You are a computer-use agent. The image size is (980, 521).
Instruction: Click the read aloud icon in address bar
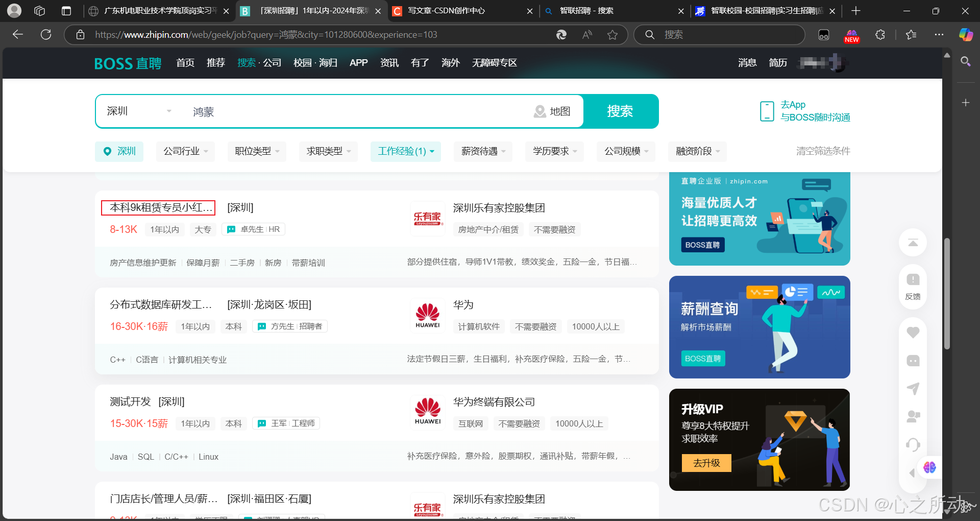(x=587, y=35)
